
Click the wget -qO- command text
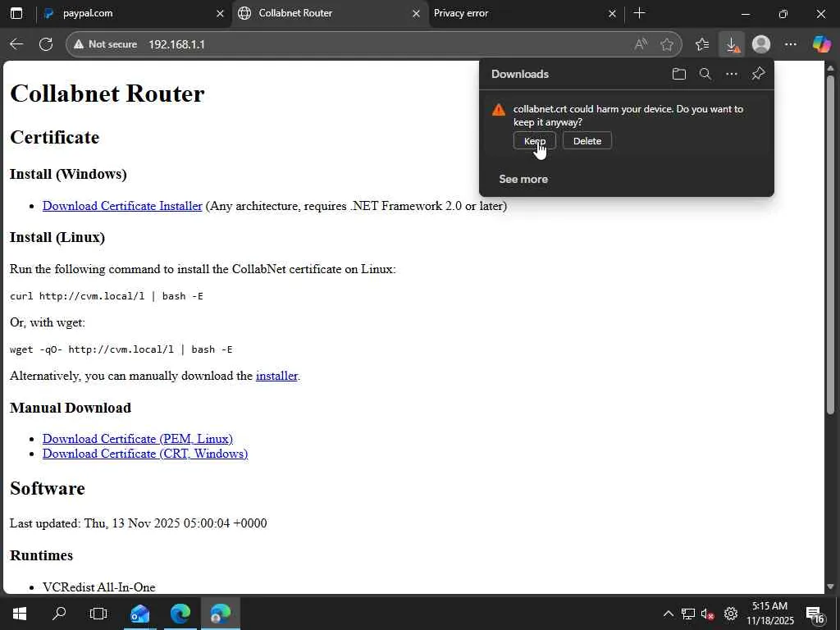[x=121, y=349]
